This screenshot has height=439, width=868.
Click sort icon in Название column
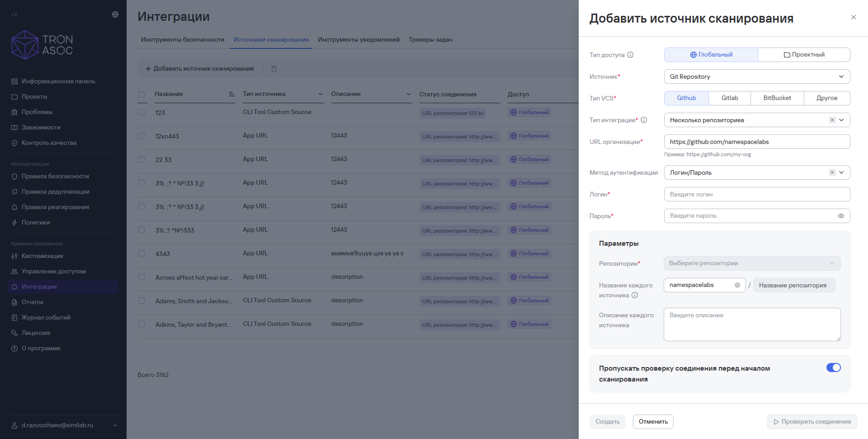coord(231,94)
